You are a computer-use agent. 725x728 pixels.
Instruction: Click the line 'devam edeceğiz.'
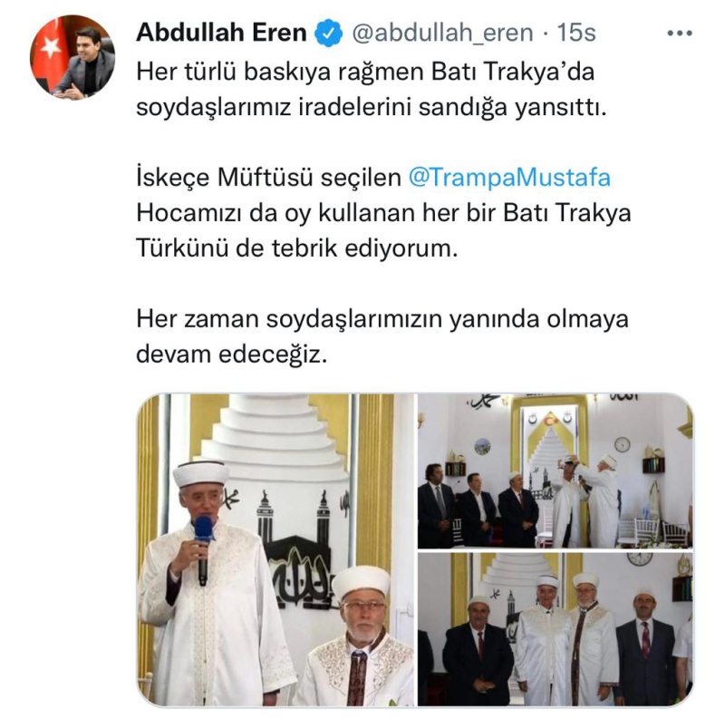point(232,354)
